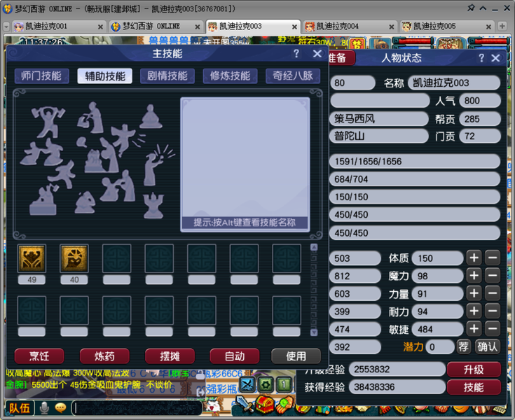
Task: Open the red treasure chest icon
Action: click(265, 405)
